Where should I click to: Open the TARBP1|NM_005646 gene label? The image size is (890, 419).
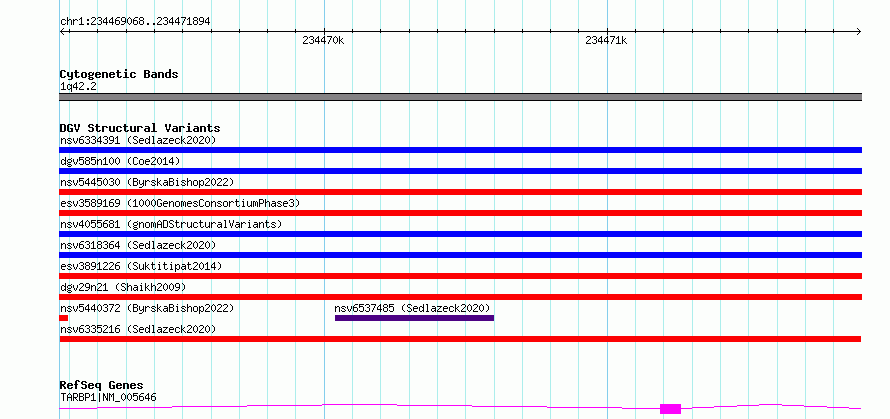(x=108, y=397)
